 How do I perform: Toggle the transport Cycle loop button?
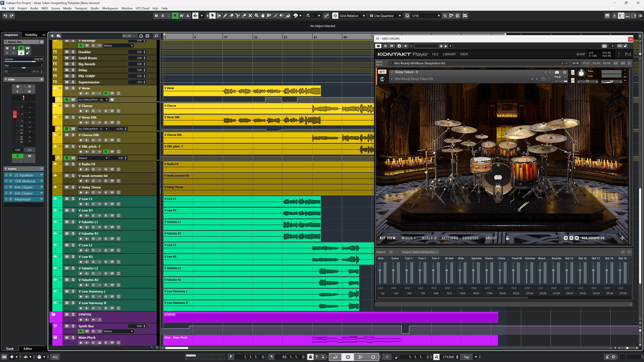335,357
